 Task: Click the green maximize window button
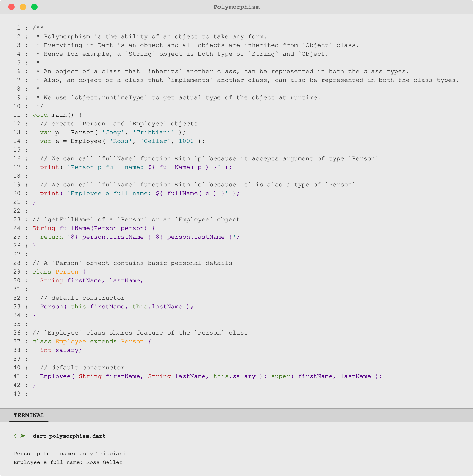coord(34,7)
